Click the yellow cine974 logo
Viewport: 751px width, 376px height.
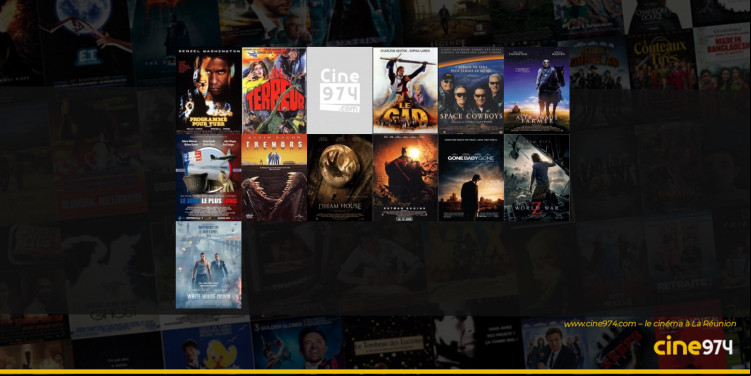click(693, 345)
